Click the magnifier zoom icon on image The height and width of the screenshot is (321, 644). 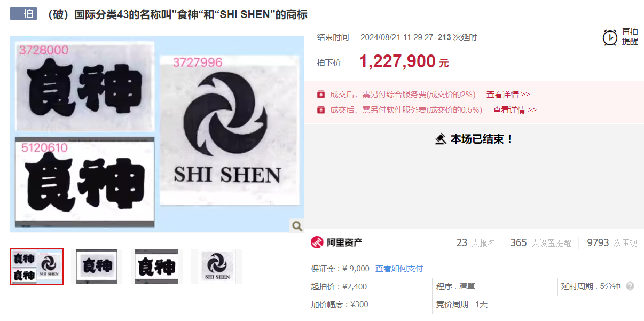297,226
